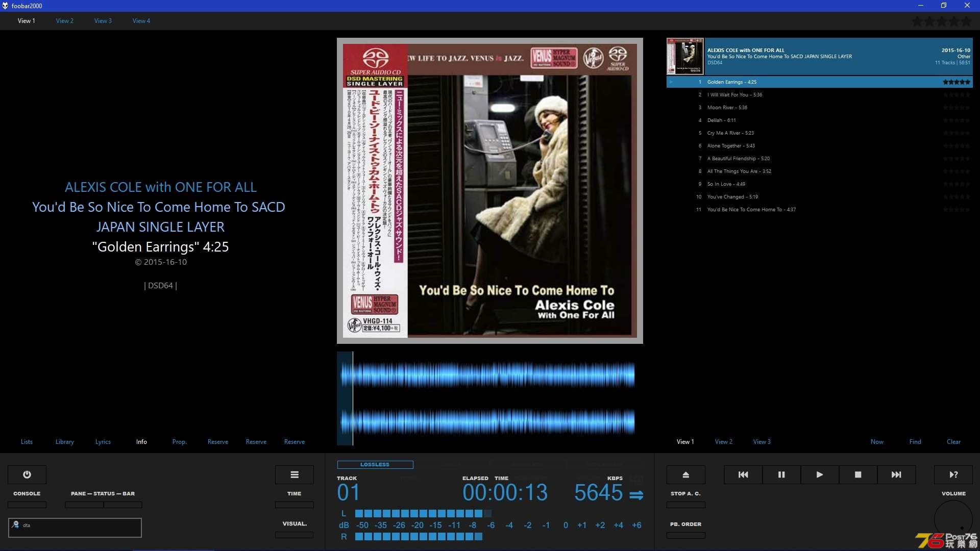Click the Now button
The width and height of the screenshot is (980, 551).
877,442
